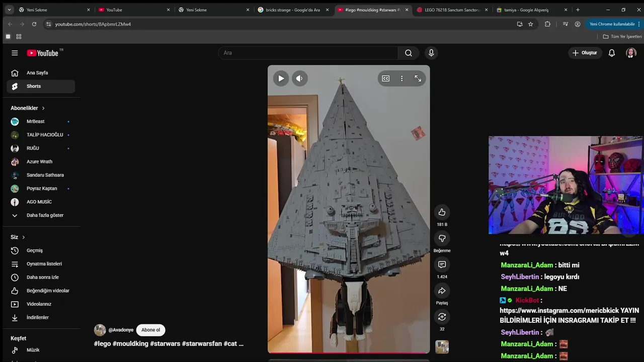This screenshot has width=644, height=362.
Task: Click the #lego #mouldking hashtag title
Action: [x=169, y=344]
